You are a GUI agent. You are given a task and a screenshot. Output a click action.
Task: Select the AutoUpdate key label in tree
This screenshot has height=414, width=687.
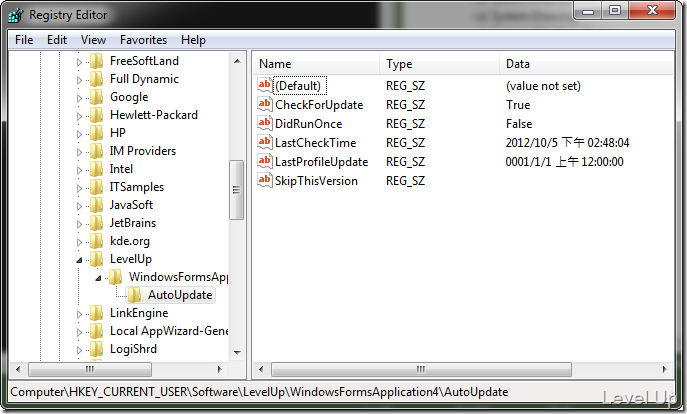pos(180,295)
